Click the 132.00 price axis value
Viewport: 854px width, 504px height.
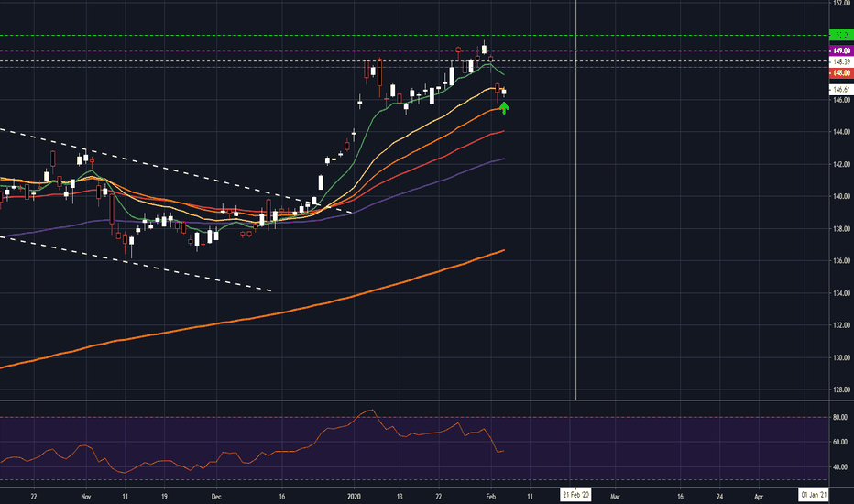841,325
